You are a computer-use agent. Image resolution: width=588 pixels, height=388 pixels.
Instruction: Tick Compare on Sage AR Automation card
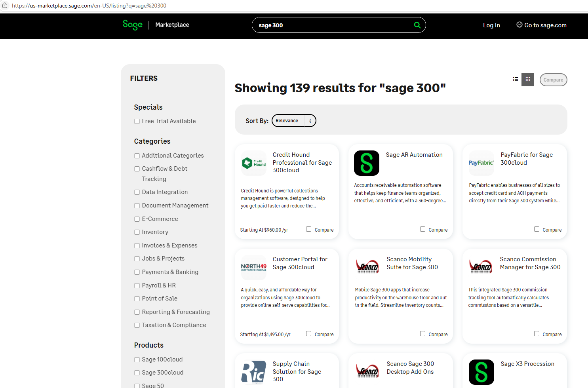[x=422, y=229]
